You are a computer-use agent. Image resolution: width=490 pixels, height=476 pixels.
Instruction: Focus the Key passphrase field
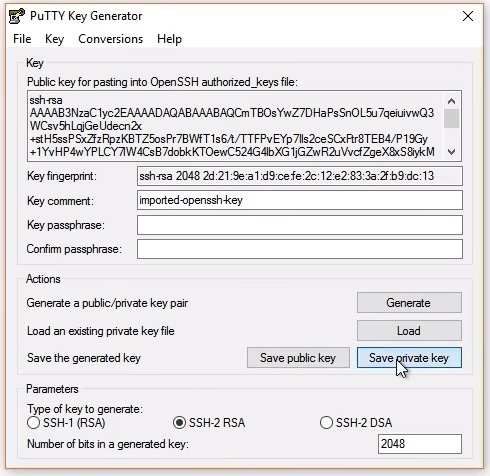click(x=300, y=225)
